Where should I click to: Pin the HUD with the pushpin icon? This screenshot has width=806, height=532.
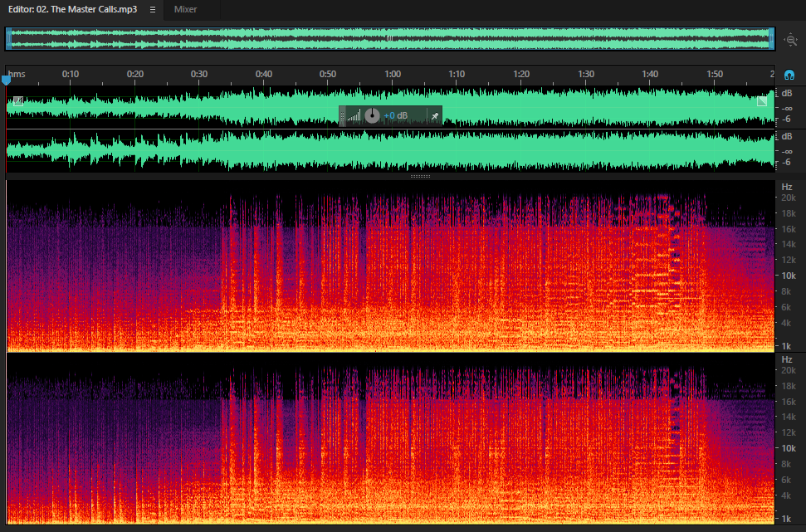435,115
